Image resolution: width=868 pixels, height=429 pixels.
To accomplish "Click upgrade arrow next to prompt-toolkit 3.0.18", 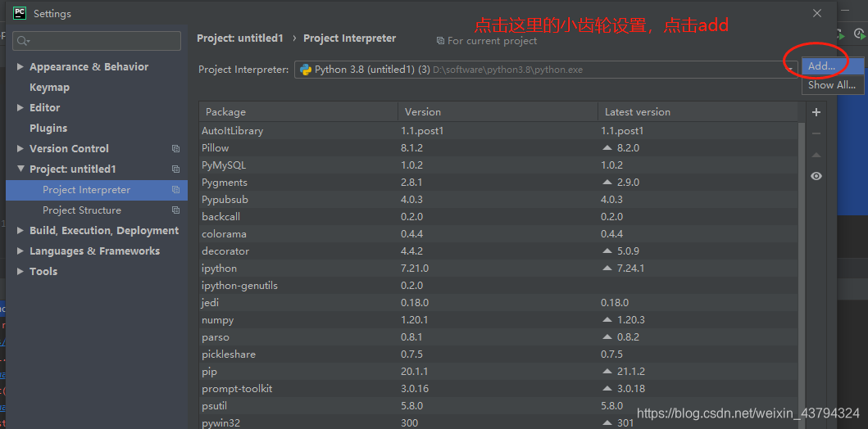I will pos(607,389).
